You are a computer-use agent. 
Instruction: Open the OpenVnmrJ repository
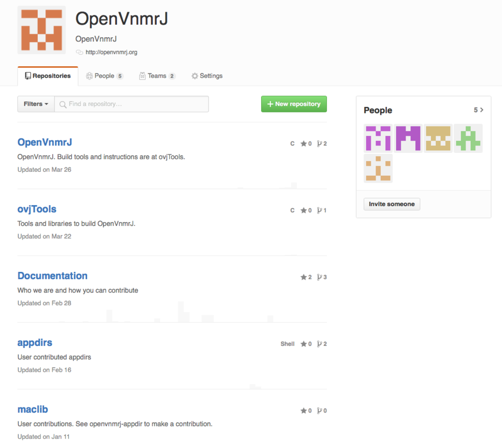coord(45,142)
